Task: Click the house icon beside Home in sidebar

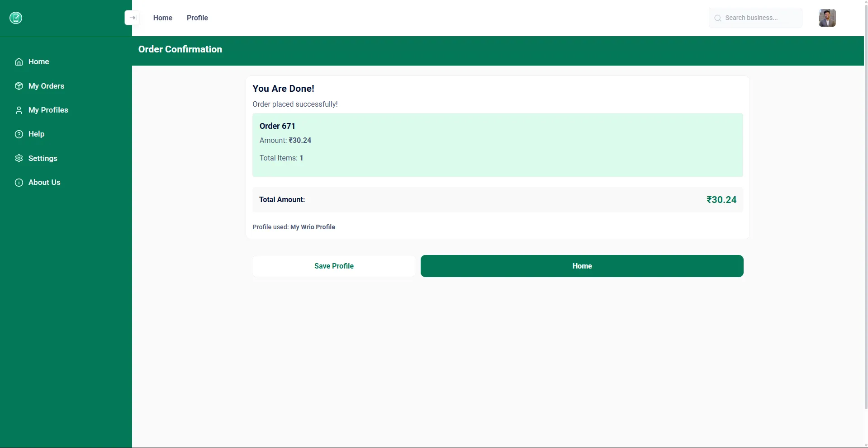Action: pyautogui.click(x=19, y=62)
